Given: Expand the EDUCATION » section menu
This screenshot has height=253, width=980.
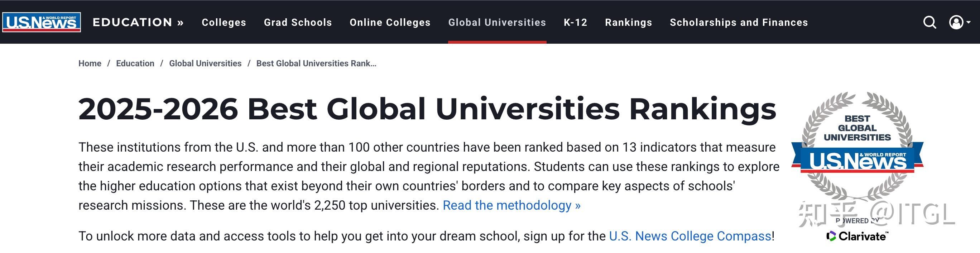Looking at the screenshot, I should (x=138, y=23).
